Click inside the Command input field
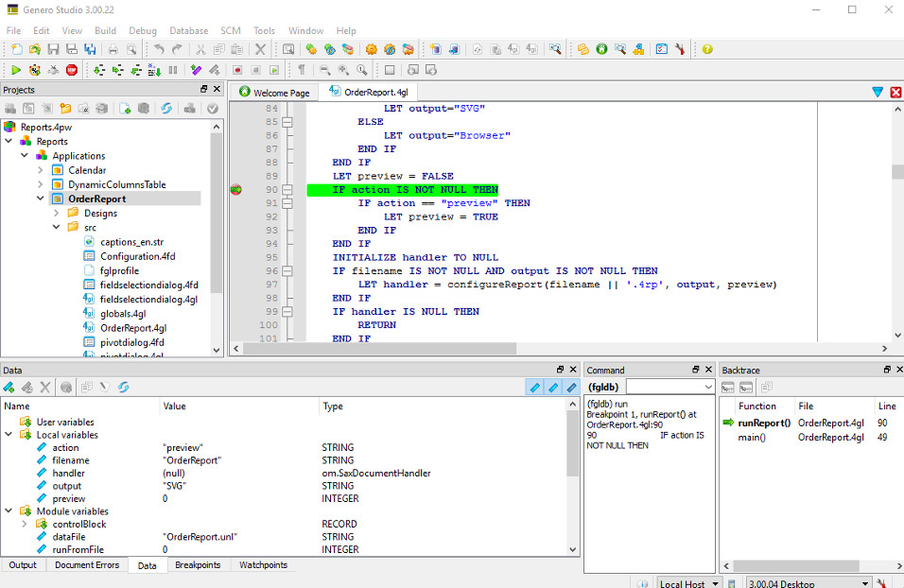This screenshot has width=904, height=588. [x=669, y=387]
